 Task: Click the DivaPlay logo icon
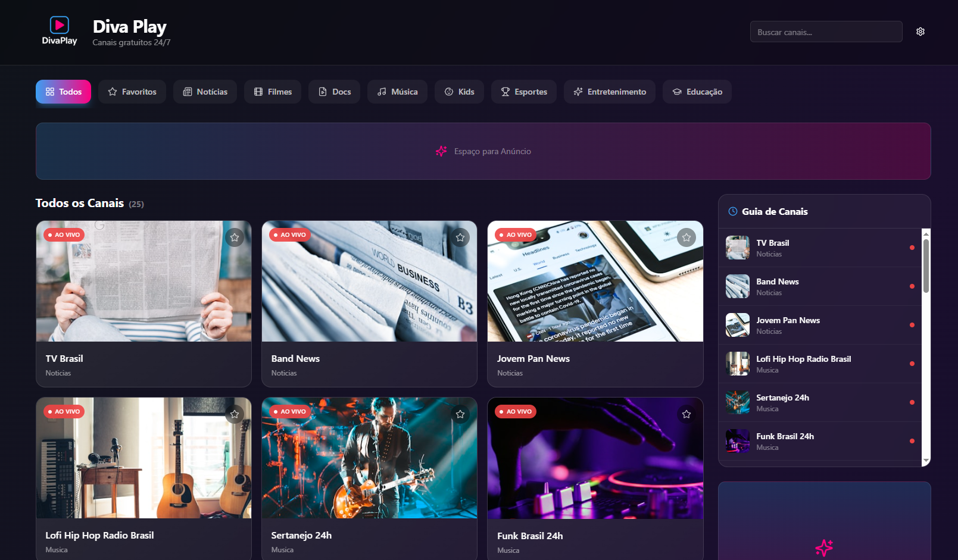(60, 31)
